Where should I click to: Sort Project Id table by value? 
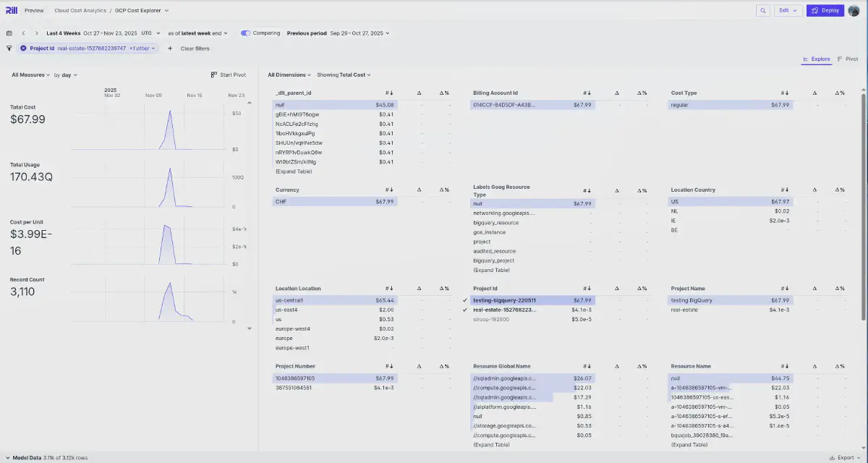click(587, 289)
